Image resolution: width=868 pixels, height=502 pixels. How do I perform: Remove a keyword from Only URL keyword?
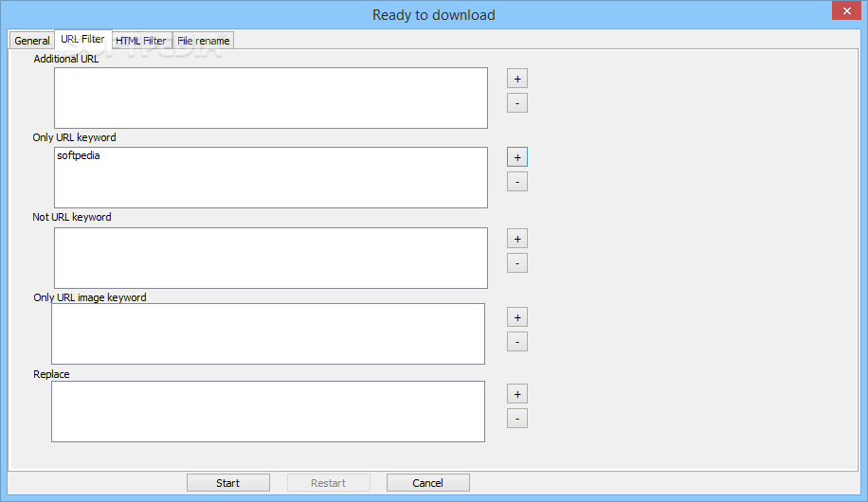pos(517,182)
